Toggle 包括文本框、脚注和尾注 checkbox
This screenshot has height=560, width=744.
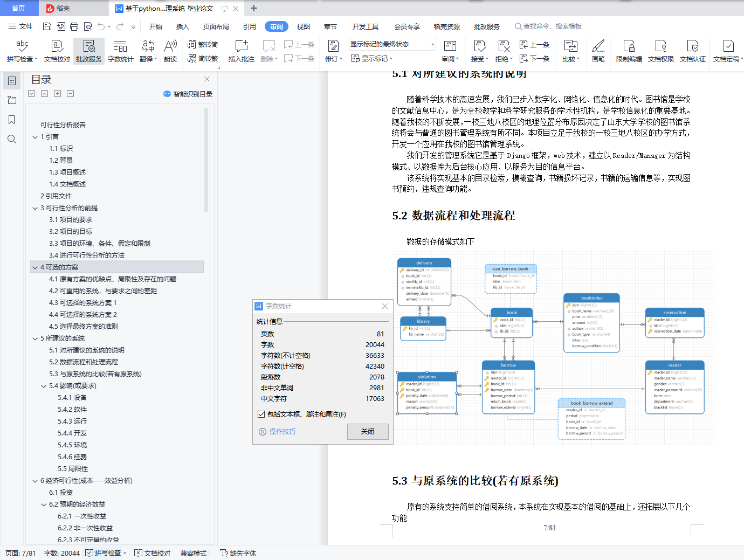point(261,414)
